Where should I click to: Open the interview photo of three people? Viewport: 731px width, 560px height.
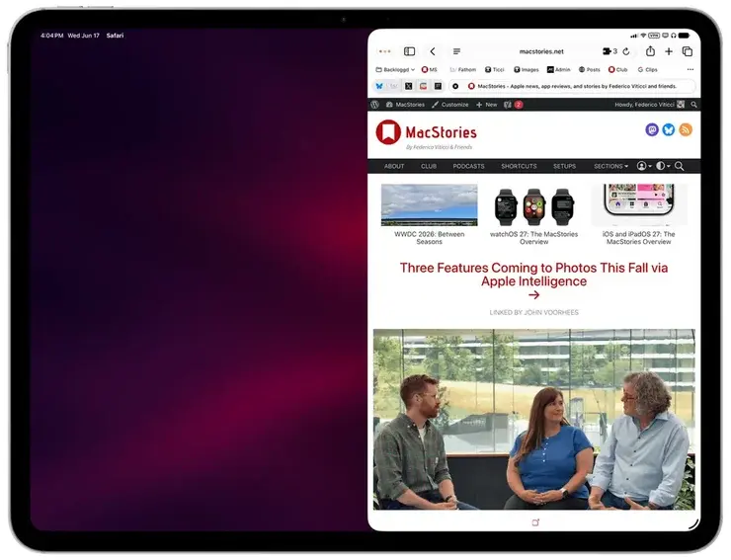tap(533, 419)
